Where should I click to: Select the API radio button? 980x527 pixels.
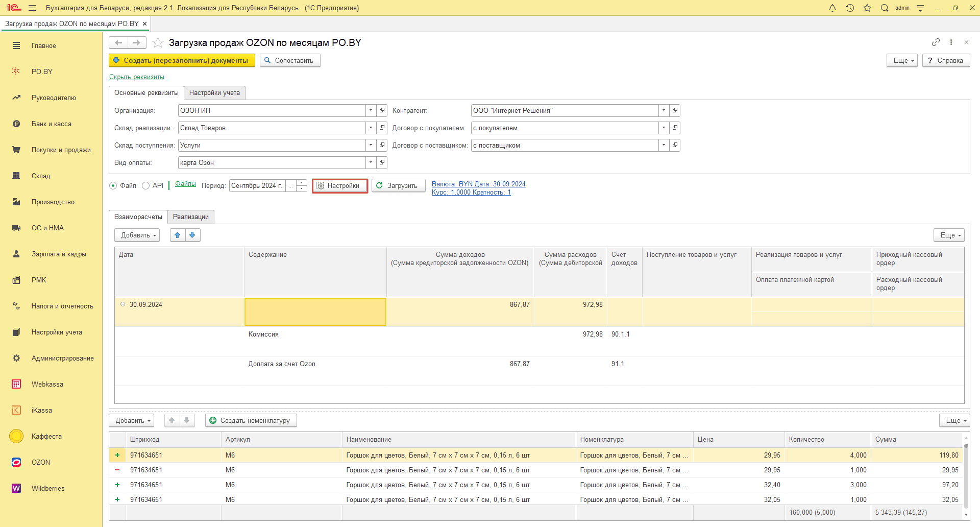(x=145, y=185)
